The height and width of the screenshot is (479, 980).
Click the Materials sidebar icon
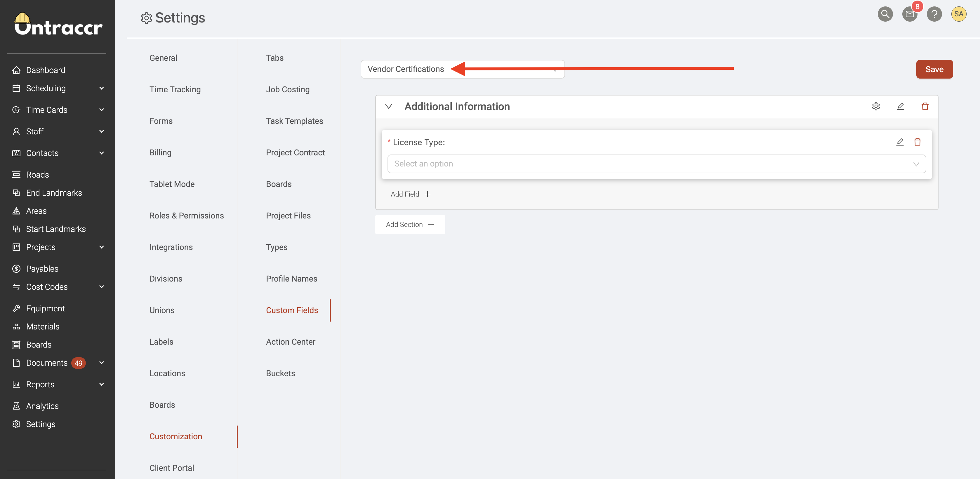16,327
